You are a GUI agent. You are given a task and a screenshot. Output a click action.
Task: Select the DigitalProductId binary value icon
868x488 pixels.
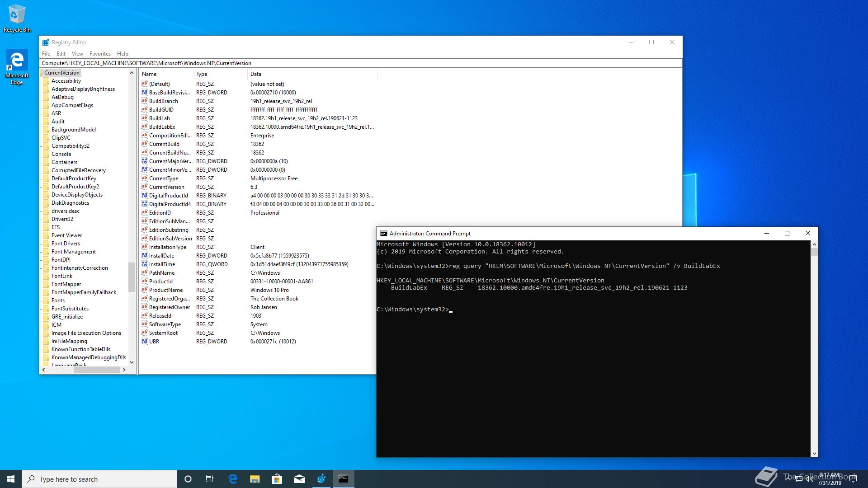click(145, 196)
